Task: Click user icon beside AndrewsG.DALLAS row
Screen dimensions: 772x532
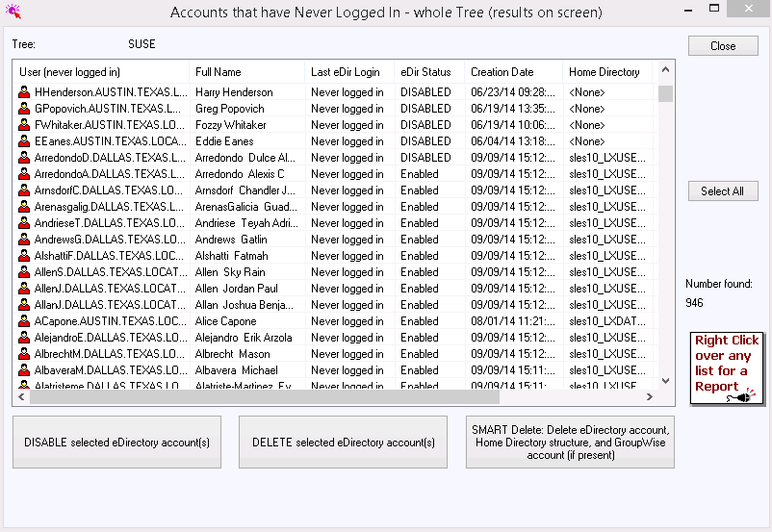Action: coord(25,240)
